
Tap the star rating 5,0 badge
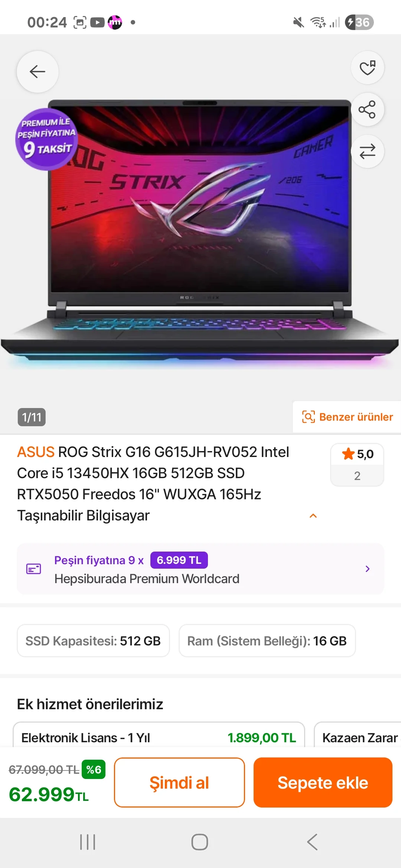[357, 464]
